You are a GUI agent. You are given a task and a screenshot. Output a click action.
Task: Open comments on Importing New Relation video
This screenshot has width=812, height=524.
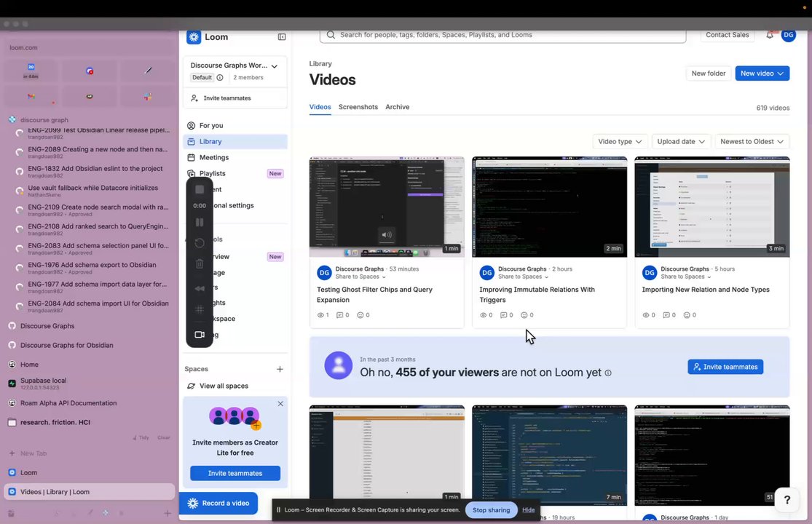[x=666, y=315]
